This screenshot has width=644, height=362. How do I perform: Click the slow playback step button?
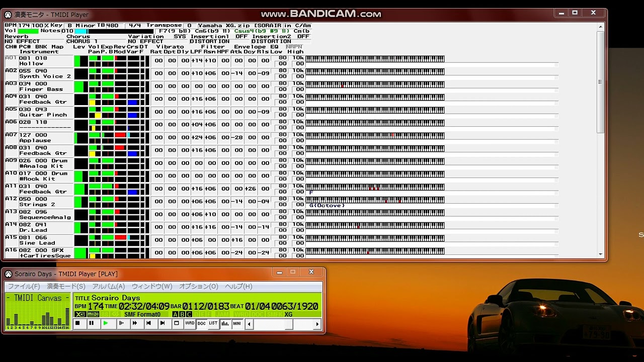[x=120, y=324]
